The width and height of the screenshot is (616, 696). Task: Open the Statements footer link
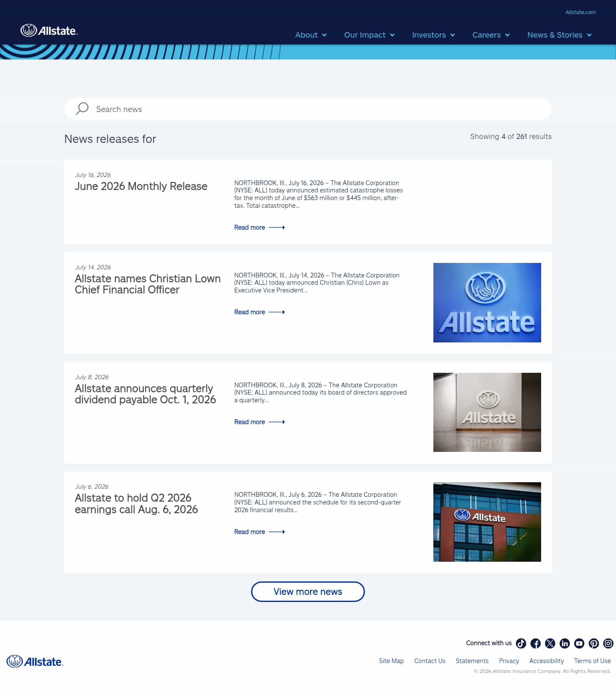(x=472, y=661)
